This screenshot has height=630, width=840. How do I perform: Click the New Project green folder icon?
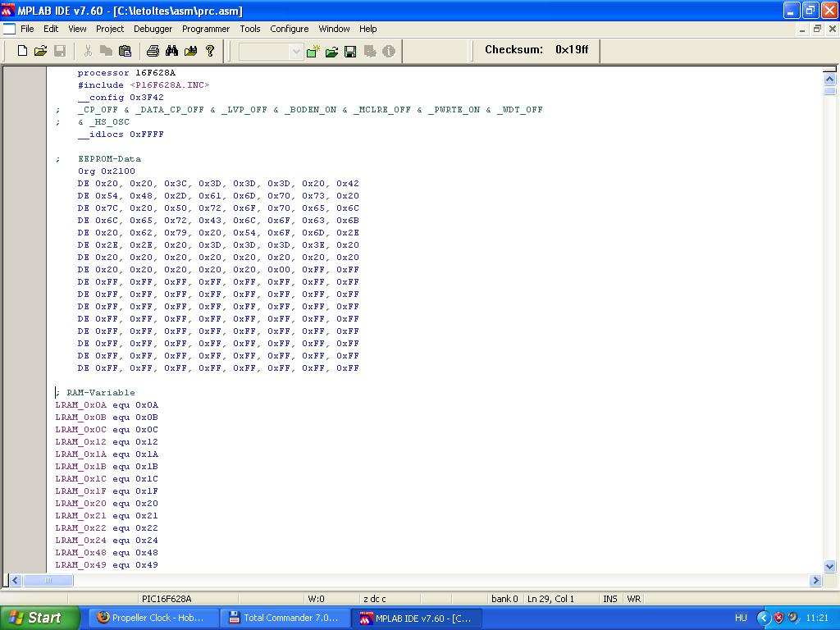coord(313,52)
